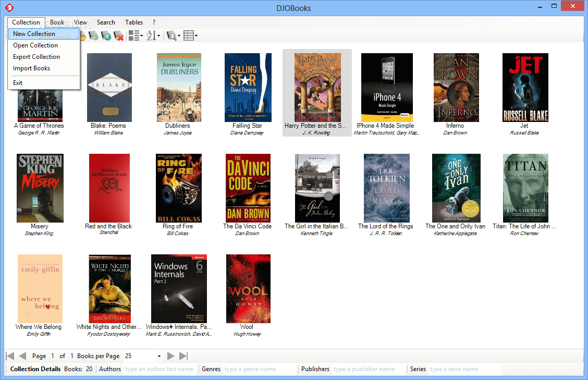Select the Red and the Black cover

point(109,188)
